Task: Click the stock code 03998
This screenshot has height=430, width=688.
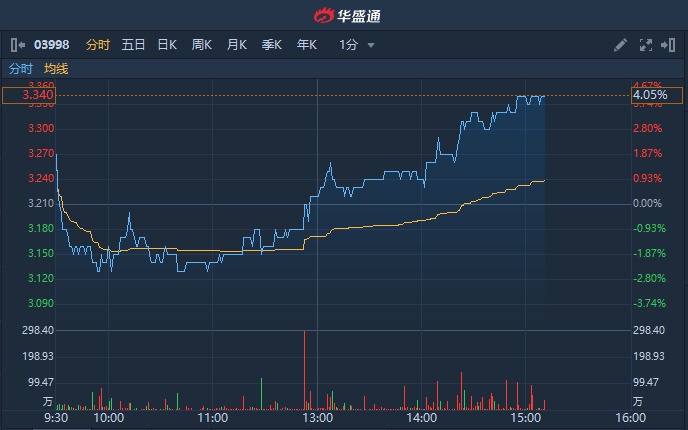Action: coord(50,45)
